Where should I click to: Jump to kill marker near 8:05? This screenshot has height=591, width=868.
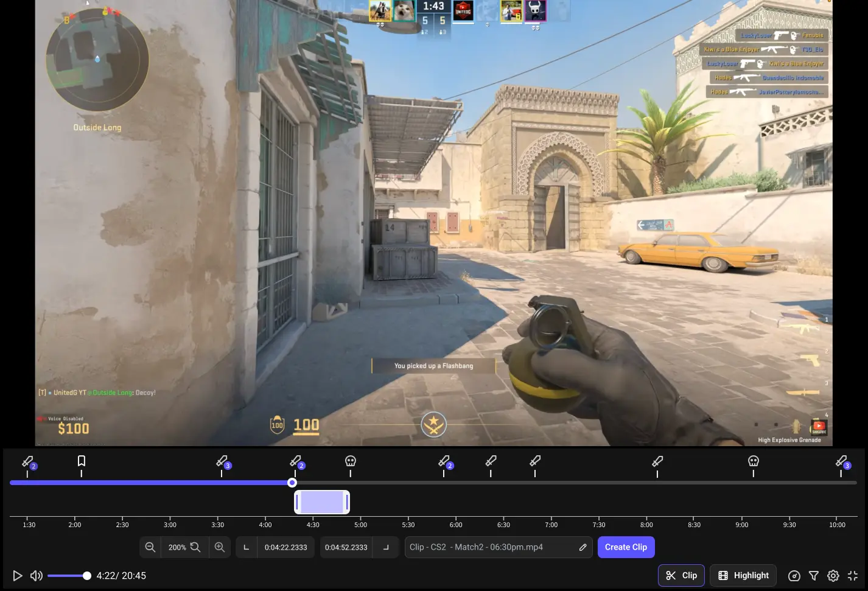point(658,461)
